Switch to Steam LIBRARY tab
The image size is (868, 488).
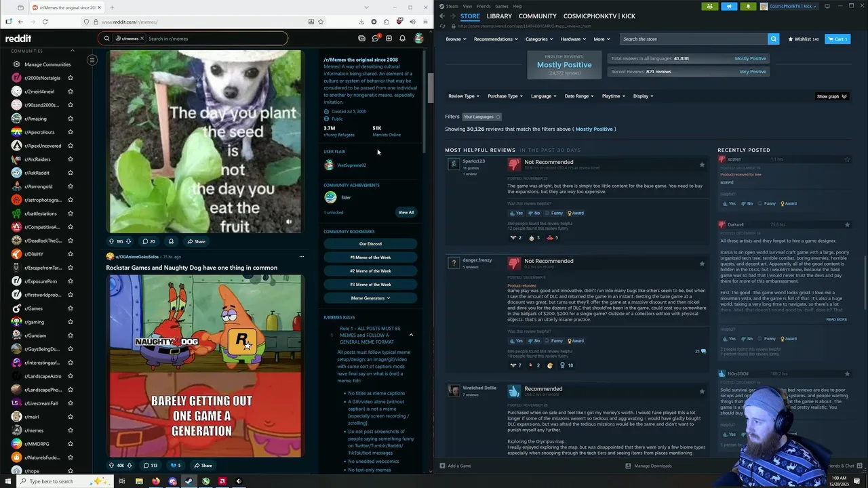click(499, 16)
